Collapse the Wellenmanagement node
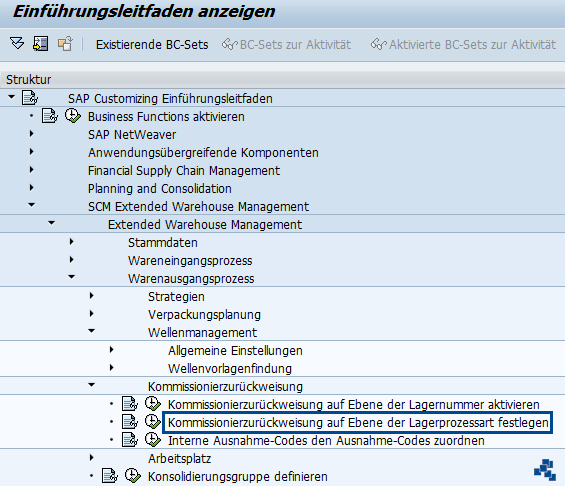 coord(92,331)
